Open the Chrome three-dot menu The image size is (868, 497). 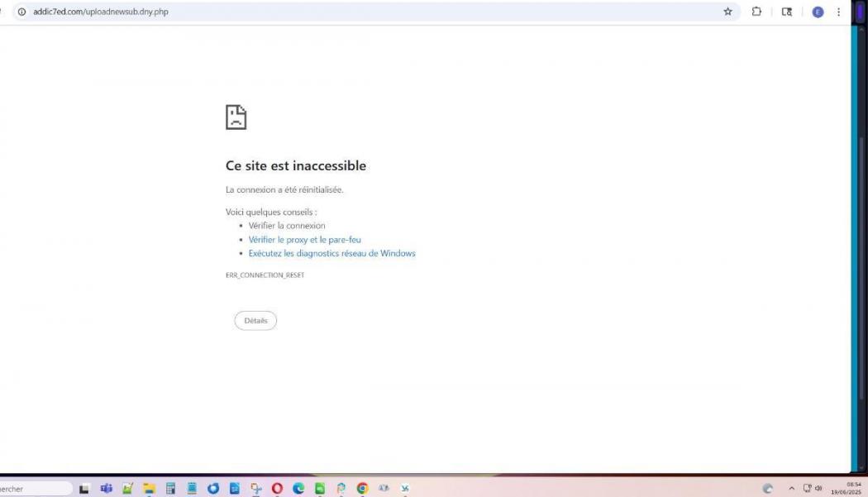(x=839, y=12)
